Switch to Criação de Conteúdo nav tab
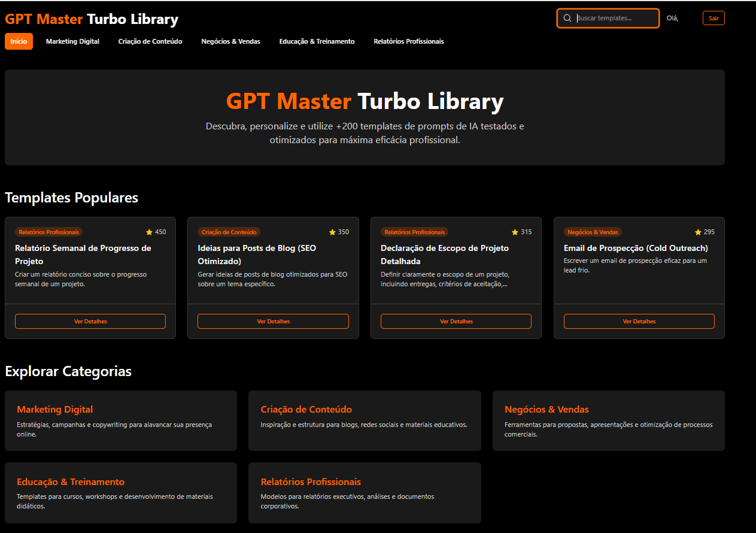The image size is (756, 533). pos(150,41)
